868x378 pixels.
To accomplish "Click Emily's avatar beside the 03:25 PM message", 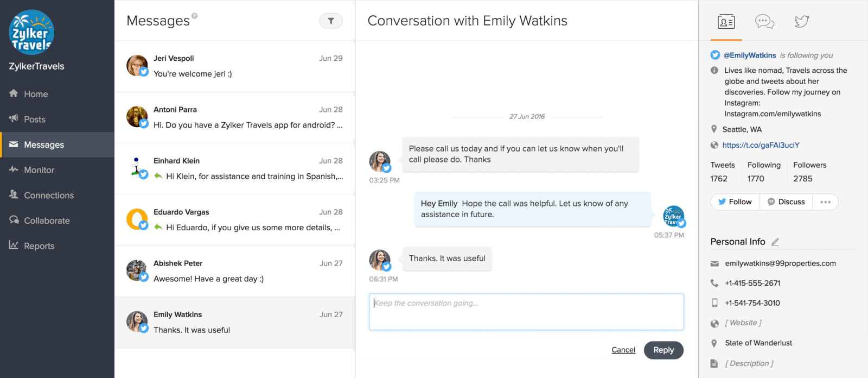I will coord(380,162).
